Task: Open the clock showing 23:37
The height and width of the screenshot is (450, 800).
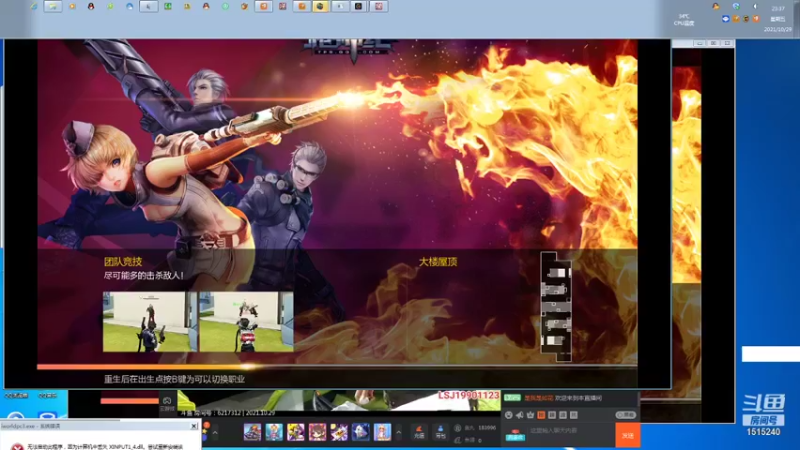Action: pos(778,9)
